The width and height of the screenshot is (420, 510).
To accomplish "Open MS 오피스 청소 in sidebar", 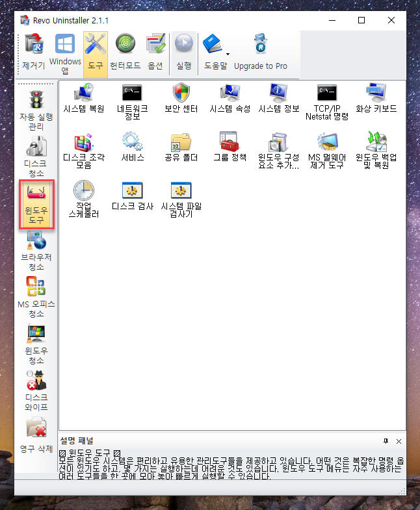I will click(36, 298).
